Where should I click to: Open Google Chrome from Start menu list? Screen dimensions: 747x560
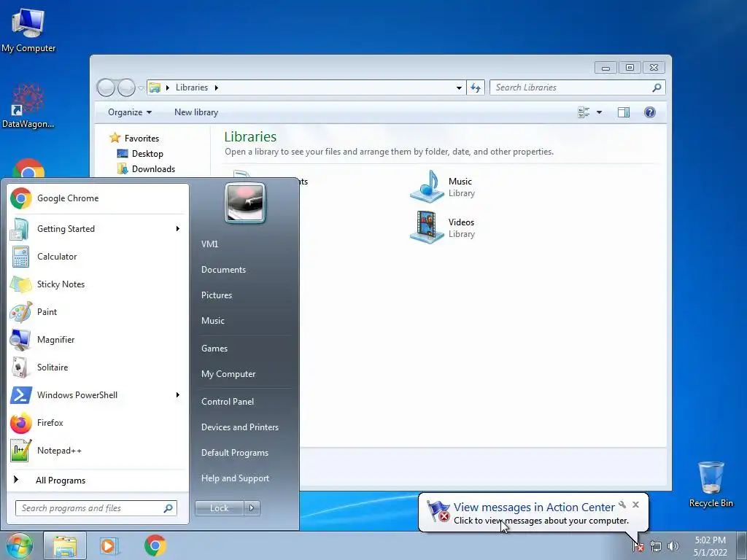coord(98,198)
